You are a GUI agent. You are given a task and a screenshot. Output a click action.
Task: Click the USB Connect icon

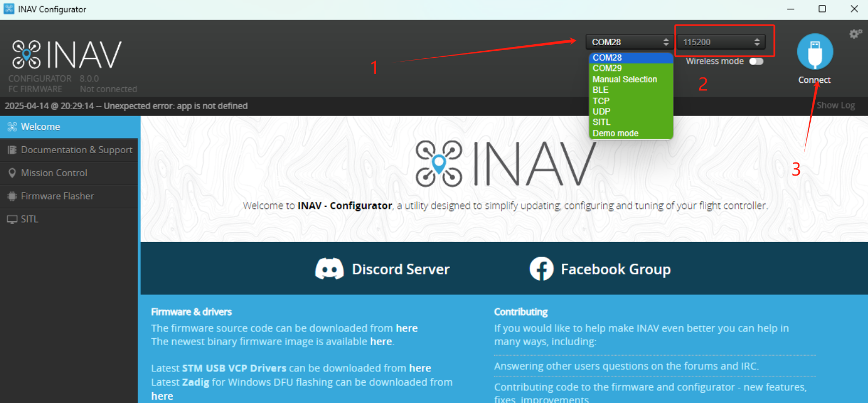click(x=815, y=52)
